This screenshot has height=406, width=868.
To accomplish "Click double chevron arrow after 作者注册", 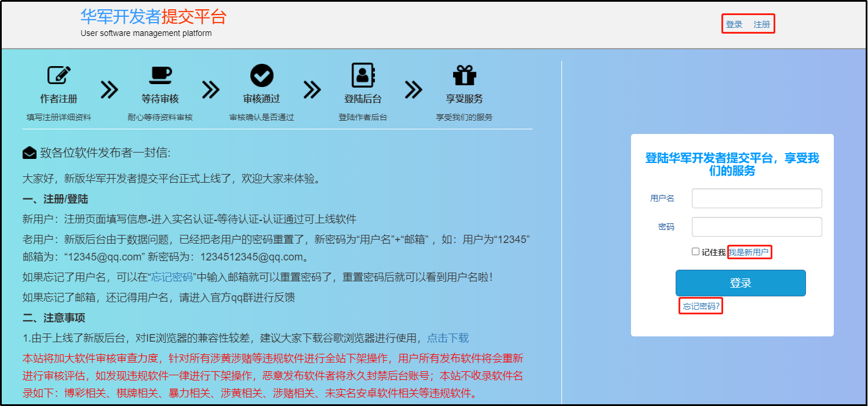I will click(110, 90).
